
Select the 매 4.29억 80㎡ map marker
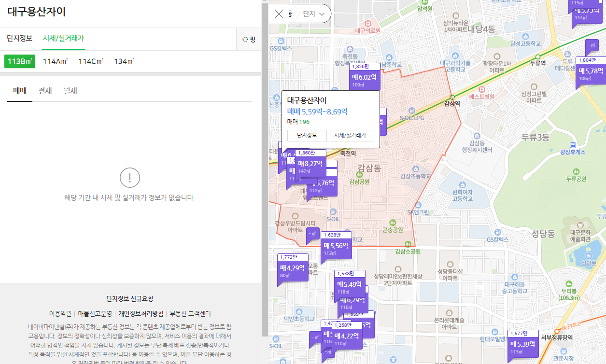[x=293, y=267]
